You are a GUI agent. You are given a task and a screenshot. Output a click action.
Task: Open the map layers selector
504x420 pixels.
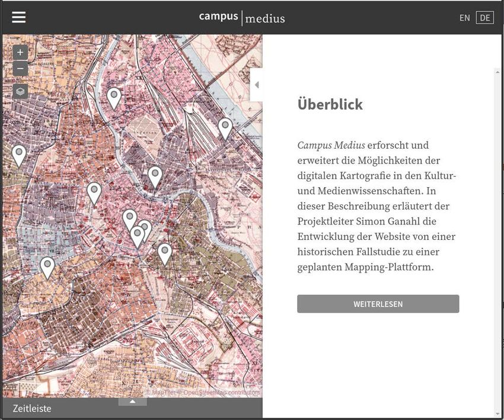20,91
